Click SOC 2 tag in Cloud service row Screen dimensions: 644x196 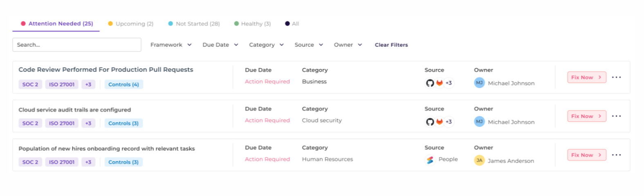tap(30, 123)
